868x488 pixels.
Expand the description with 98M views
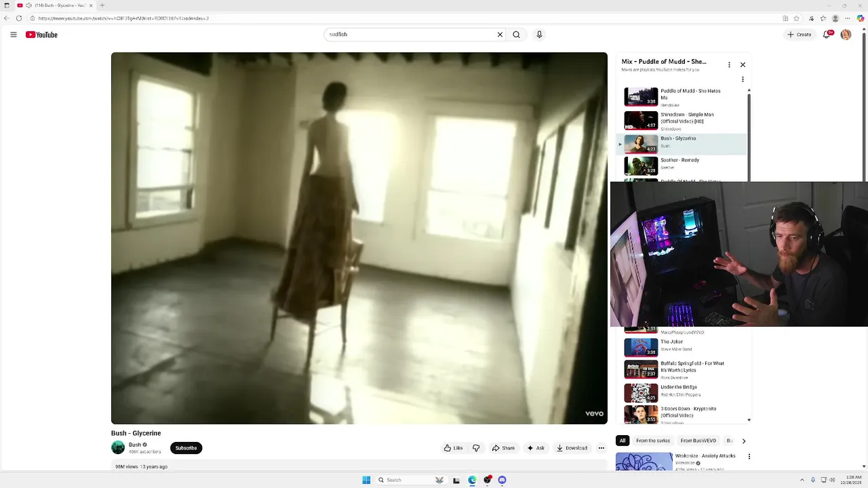[x=359, y=466]
